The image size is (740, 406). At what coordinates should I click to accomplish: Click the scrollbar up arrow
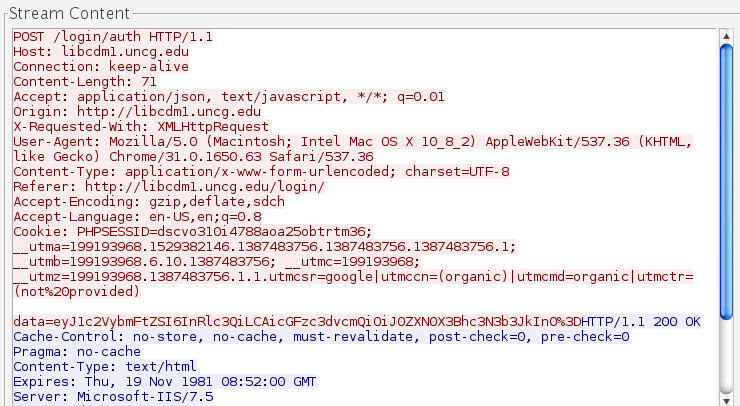point(726,35)
